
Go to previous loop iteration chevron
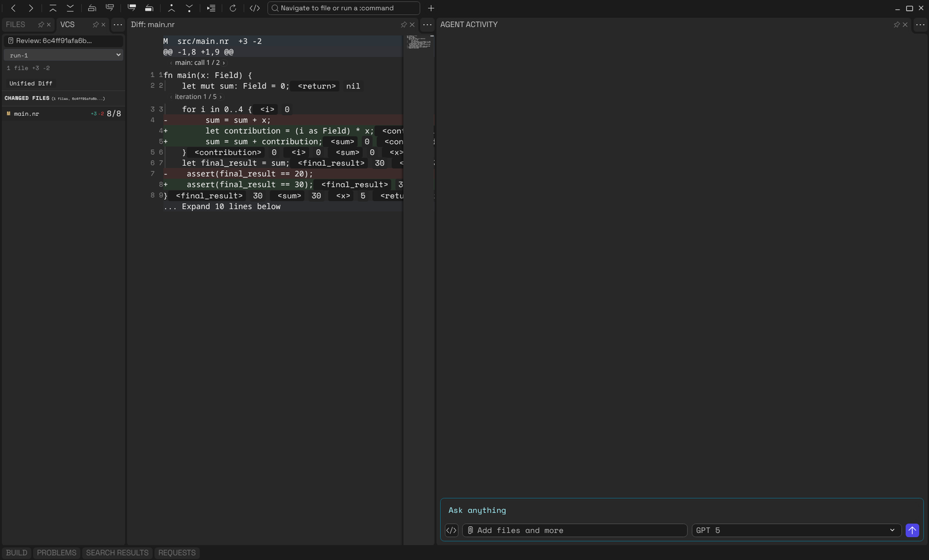point(171,97)
